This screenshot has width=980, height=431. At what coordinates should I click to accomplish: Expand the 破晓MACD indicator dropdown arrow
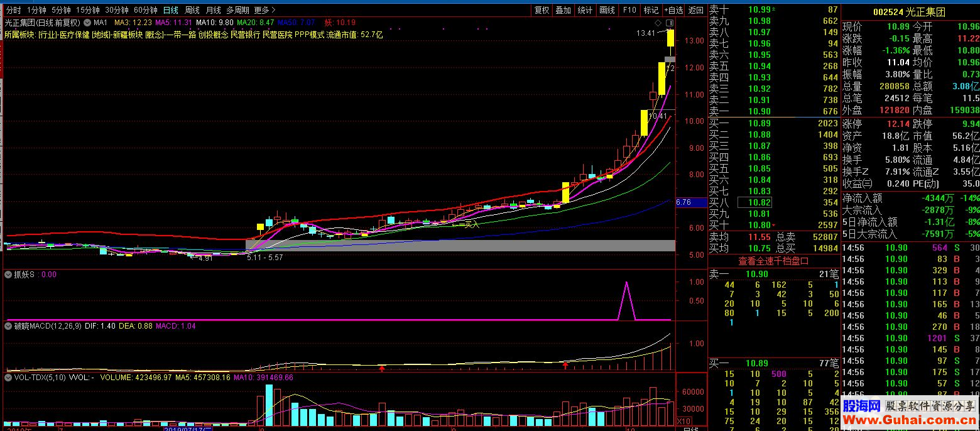click(8, 326)
